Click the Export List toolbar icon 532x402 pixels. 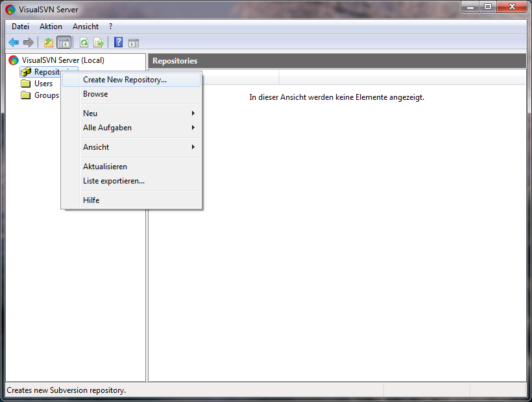(x=99, y=43)
